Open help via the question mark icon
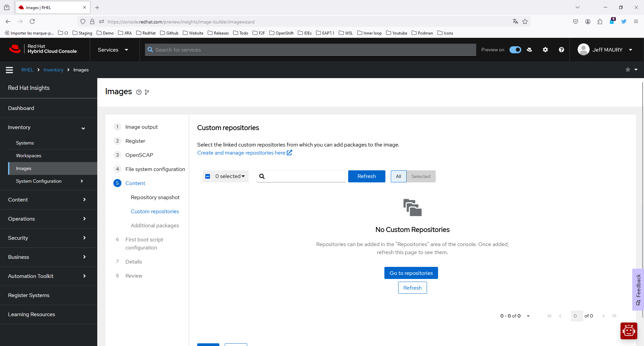This screenshot has height=346, width=644. (x=561, y=49)
